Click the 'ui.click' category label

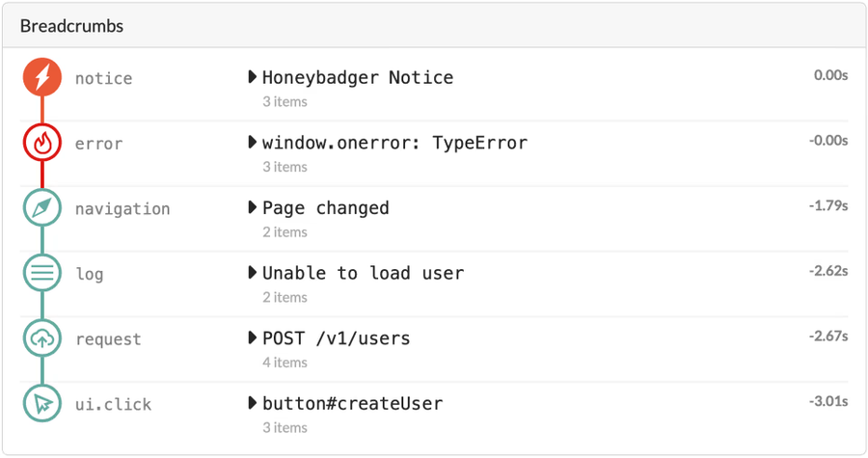pos(113,405)
